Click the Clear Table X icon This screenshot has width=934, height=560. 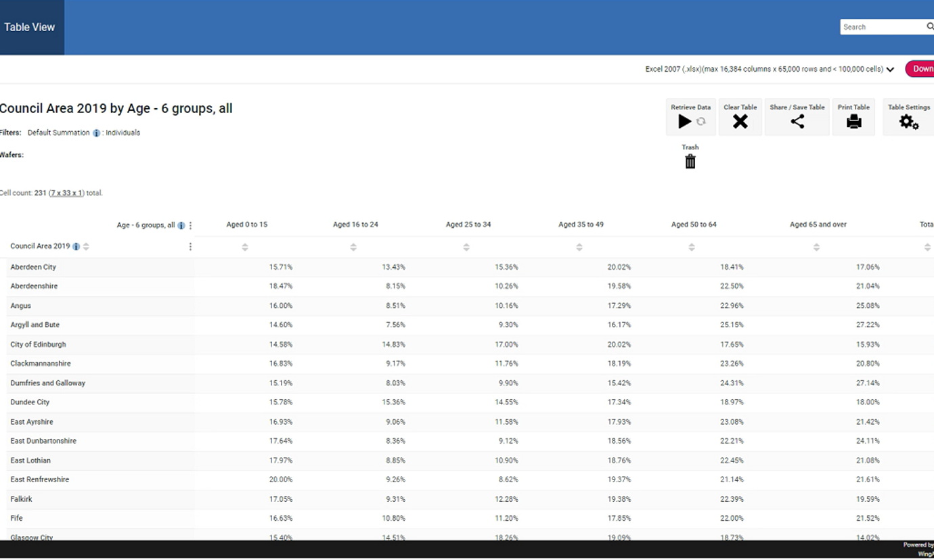point(740,122)
